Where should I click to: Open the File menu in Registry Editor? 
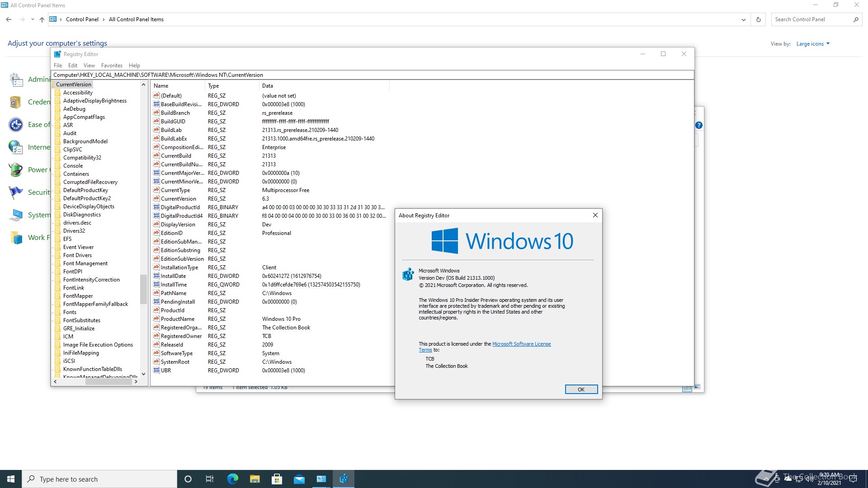[x=58, y=66]
